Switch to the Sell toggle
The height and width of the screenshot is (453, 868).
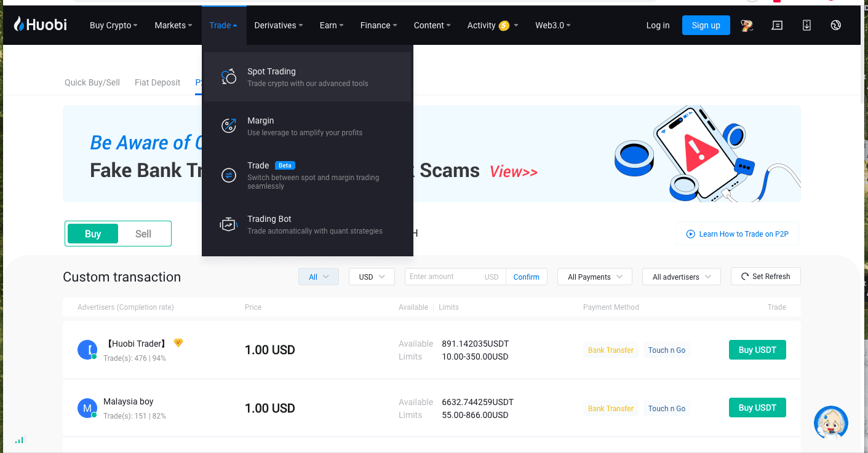tap(143, 234)
